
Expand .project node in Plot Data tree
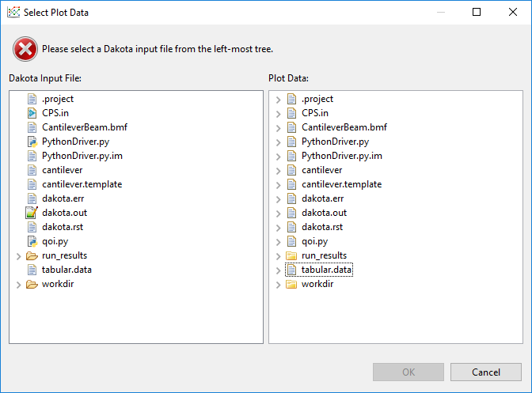(x=278, y=100)
